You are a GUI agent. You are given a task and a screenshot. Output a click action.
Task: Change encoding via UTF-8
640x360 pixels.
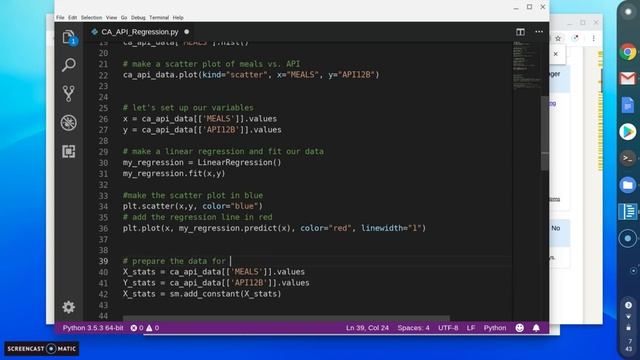coord(448,328)
